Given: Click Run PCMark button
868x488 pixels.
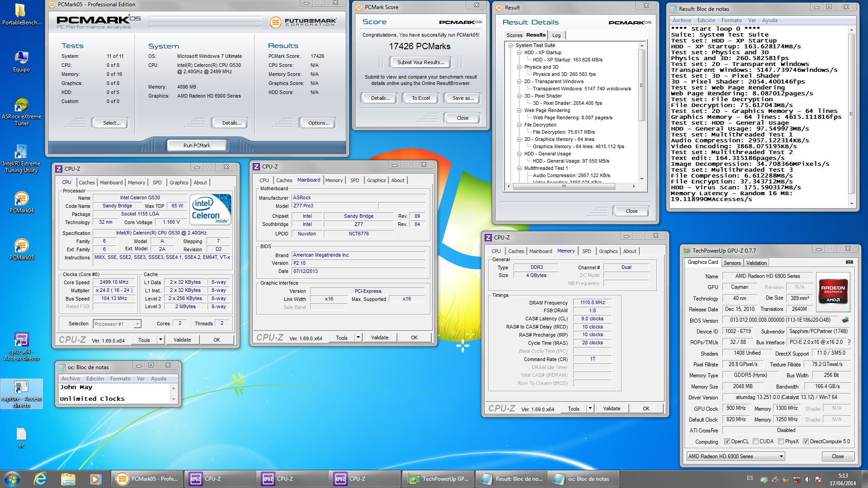Looking at the screenshot, I should [x=197, y=145].
